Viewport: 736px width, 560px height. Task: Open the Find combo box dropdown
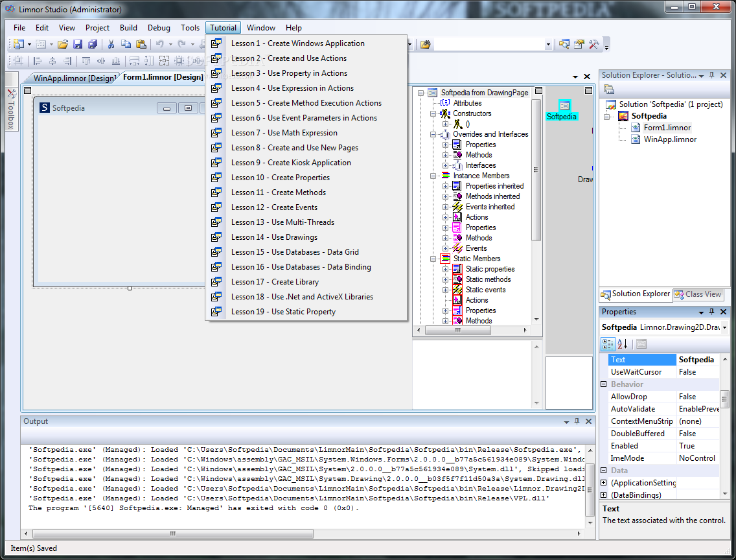547,45
